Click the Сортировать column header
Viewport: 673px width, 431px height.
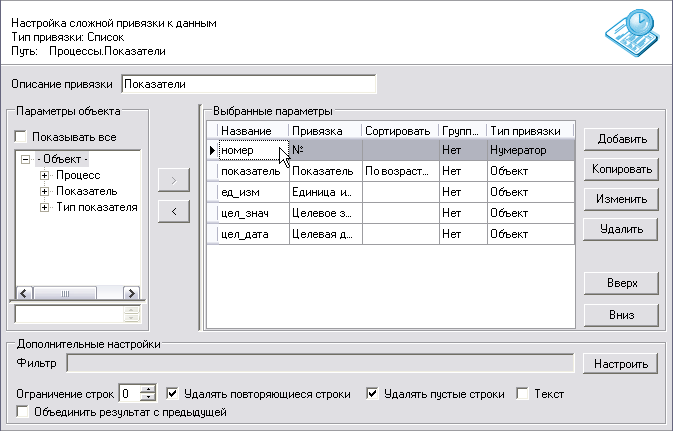400,131
